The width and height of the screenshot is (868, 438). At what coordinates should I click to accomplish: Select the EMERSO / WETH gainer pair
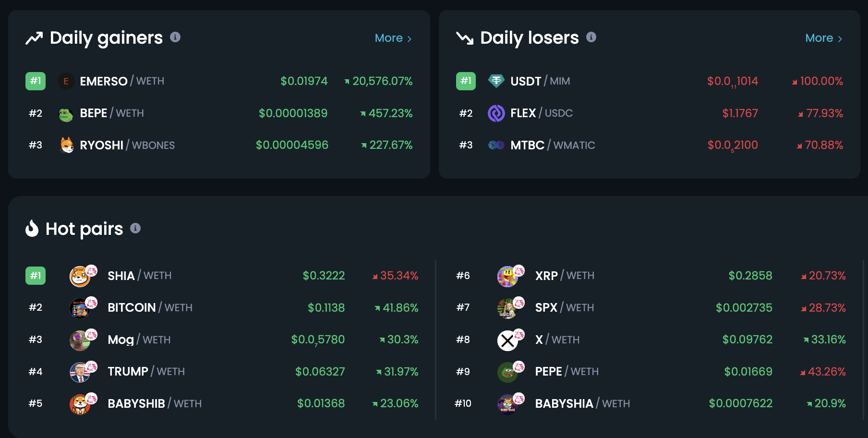pos(219,81)
